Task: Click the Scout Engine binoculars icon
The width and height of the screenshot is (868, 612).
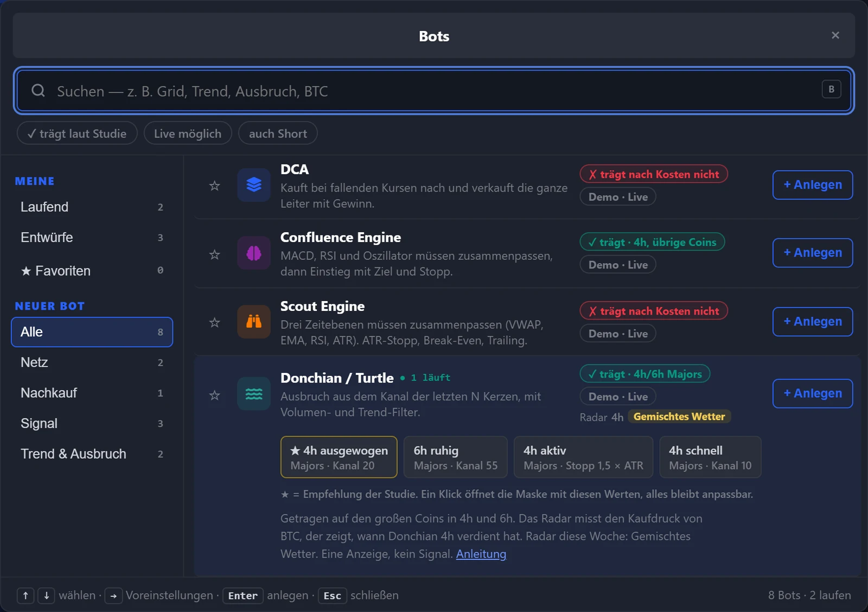Action: (x=254, y=322)
